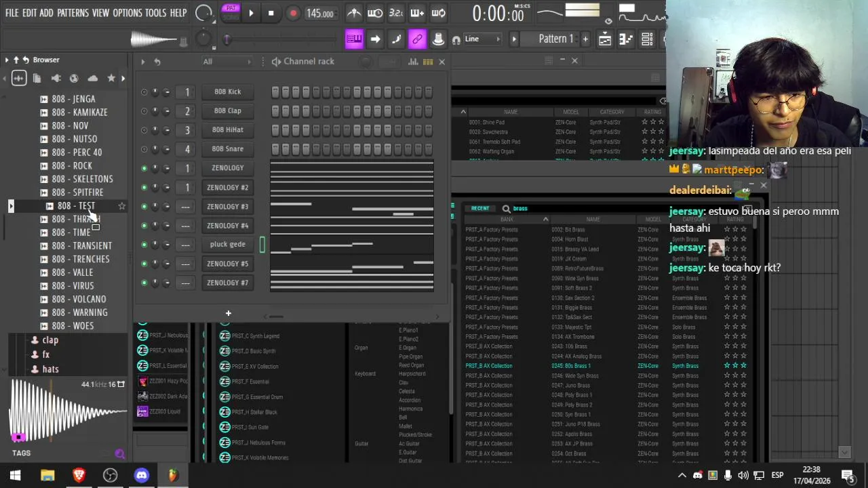Click the pluck gede channel button
868x488 pixels.
228,245
